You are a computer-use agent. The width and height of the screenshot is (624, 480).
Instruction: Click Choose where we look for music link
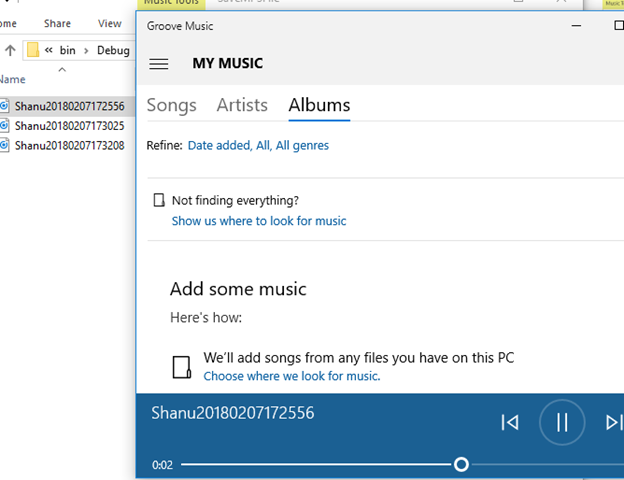tap(292, 376)
